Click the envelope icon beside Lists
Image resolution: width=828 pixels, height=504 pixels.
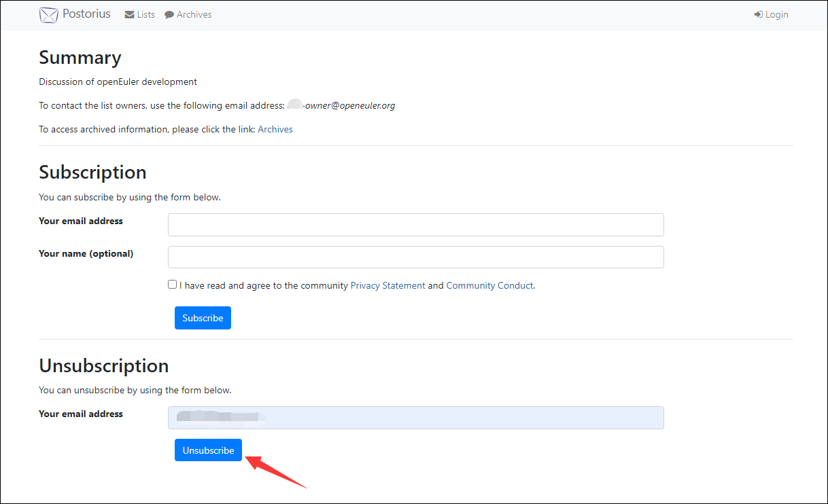pyautogui.click(x=129, y=15)
